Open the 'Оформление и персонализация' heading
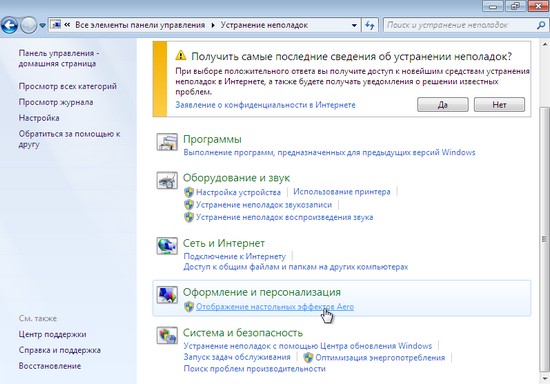The height and width of the screenshot is (384, 550). [262, 292]
